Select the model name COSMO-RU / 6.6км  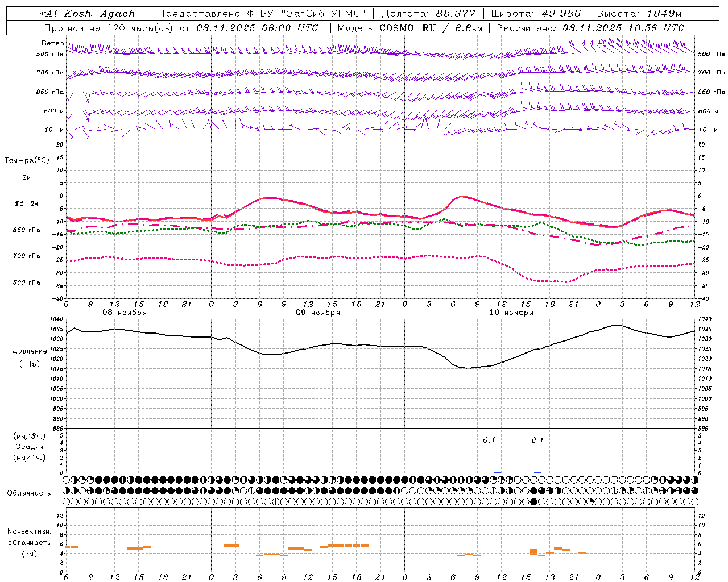431,27
